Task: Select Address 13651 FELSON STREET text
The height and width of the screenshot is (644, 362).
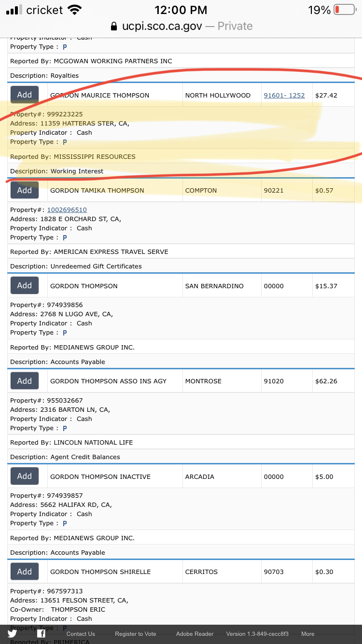Action: click(x=69, y=601)
